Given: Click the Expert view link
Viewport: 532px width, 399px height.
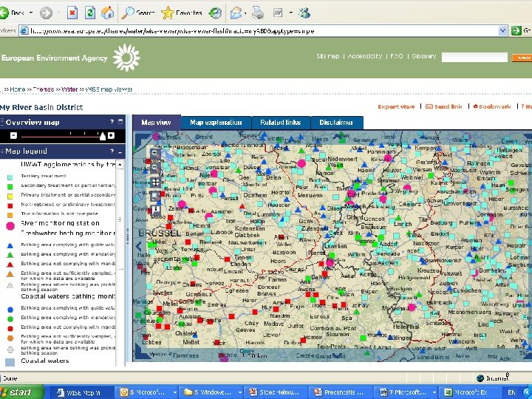Looking at the screenshot, I should click(396, 106).
